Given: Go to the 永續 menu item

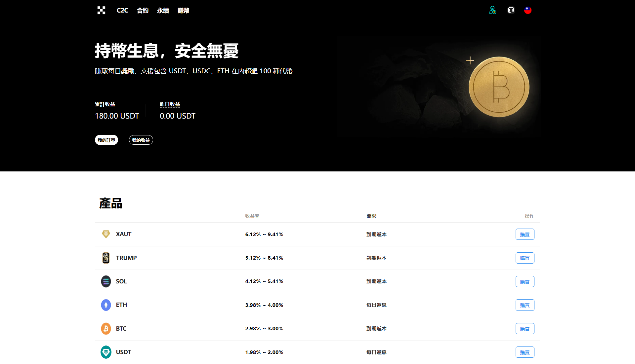Looking at the screenshot, I should coord(163,11).
